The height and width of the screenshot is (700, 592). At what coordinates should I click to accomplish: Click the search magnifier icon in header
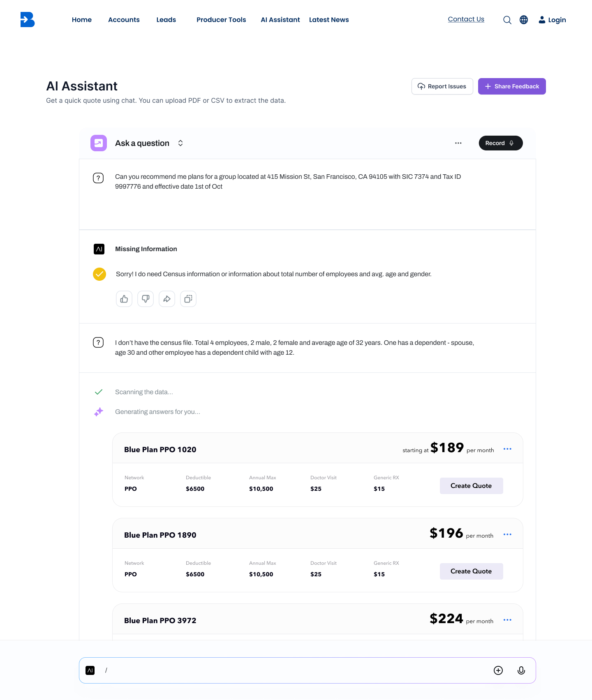(507, 20)
